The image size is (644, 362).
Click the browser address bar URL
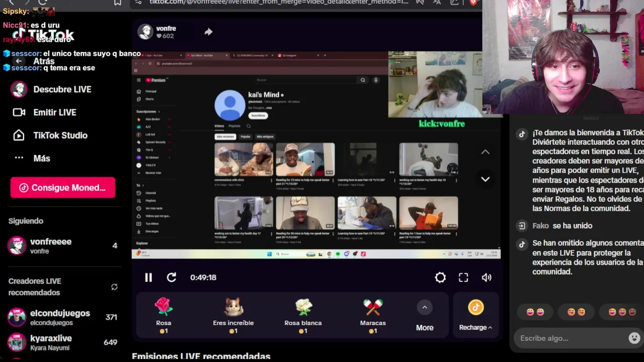pyautogui.click(x=279, y=3)
